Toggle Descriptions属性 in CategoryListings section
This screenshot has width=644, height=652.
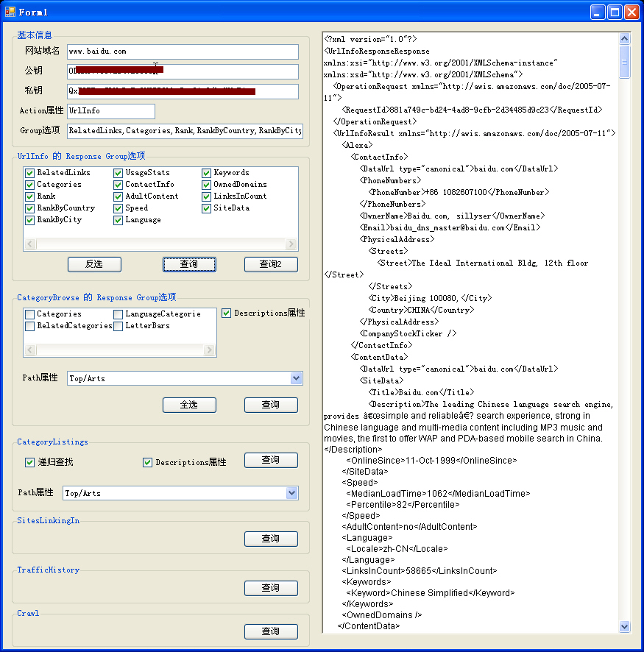(x=147, y=462)
